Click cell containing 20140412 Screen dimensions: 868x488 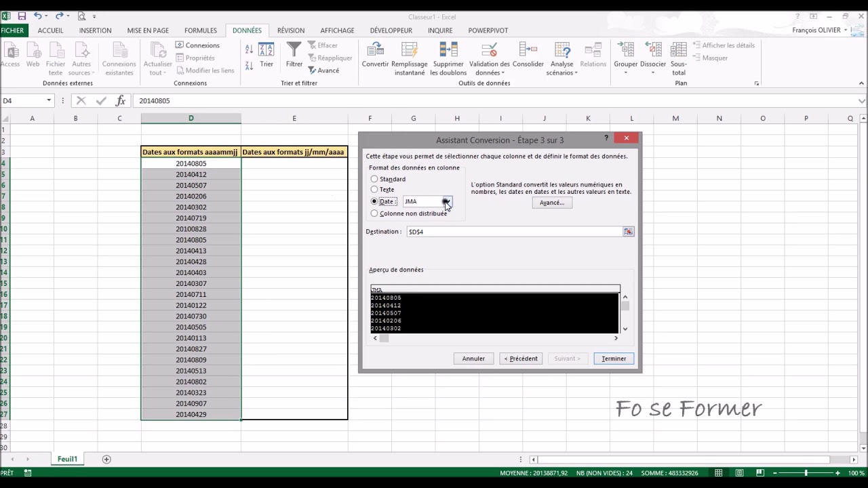(191, 174)
